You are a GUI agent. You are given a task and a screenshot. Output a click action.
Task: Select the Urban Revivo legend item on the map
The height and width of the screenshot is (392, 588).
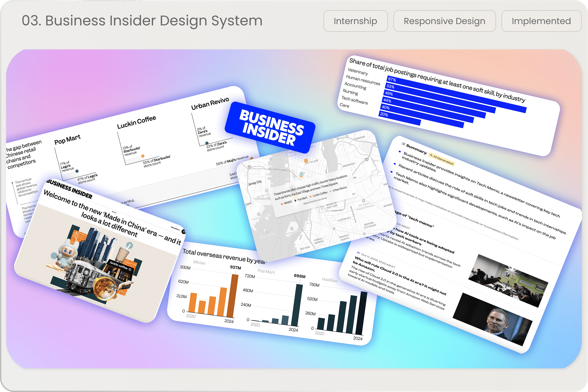(338, 189)
